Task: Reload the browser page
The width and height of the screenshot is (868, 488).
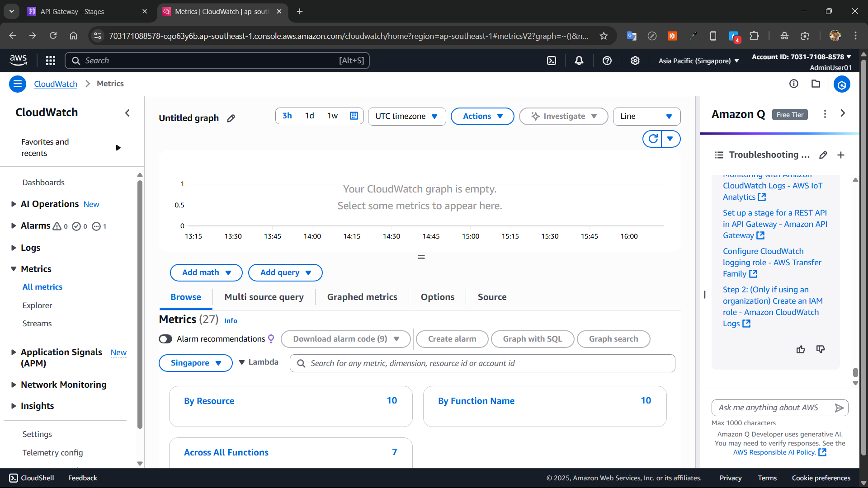Action: [53, 36]
